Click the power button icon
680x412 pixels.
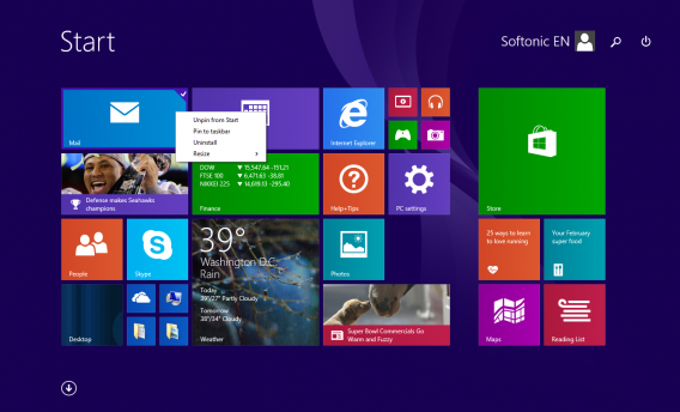pyautogui.click(x=646, y=42)
